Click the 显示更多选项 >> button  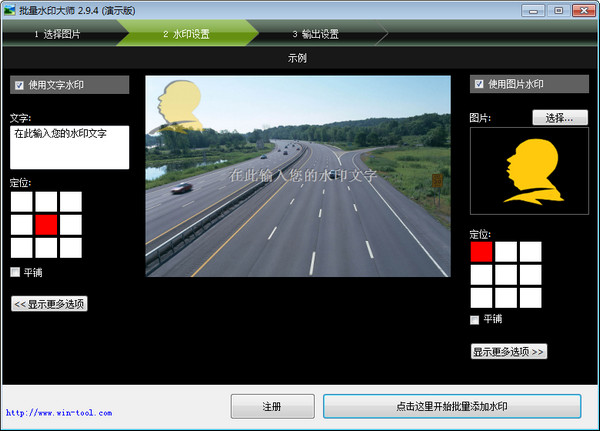509,351
